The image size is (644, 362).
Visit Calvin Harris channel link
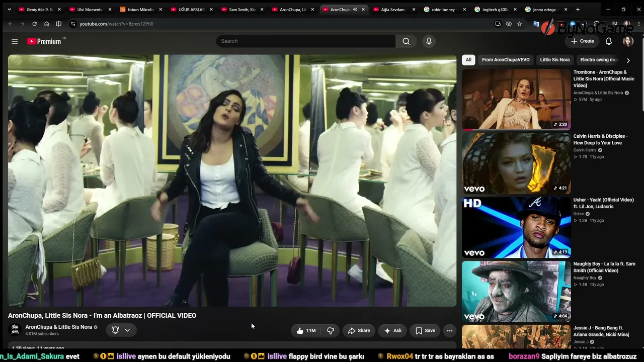click(585, 150)
